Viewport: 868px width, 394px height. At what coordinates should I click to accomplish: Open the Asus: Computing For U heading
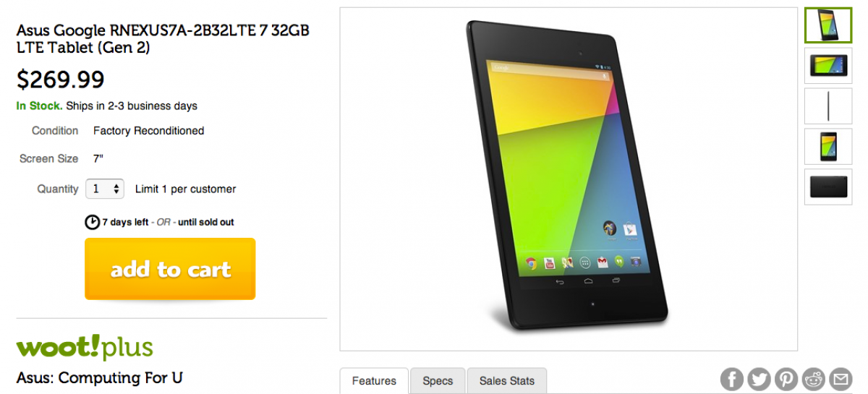pyautogui.click(x=99, y=377)
